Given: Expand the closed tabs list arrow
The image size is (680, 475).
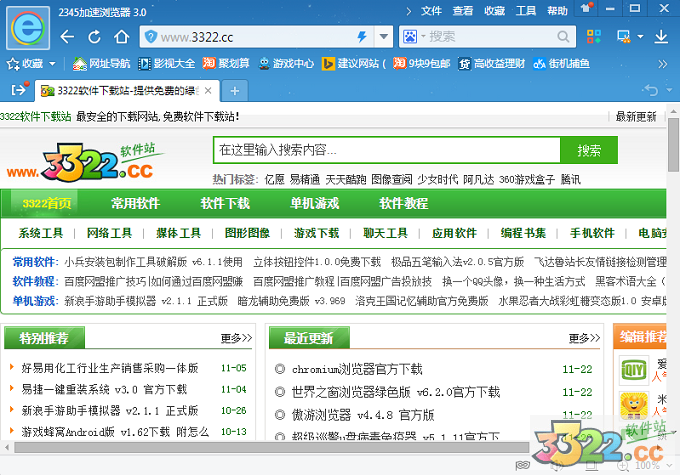Looking at the screenshot, I should coord(669,90).
